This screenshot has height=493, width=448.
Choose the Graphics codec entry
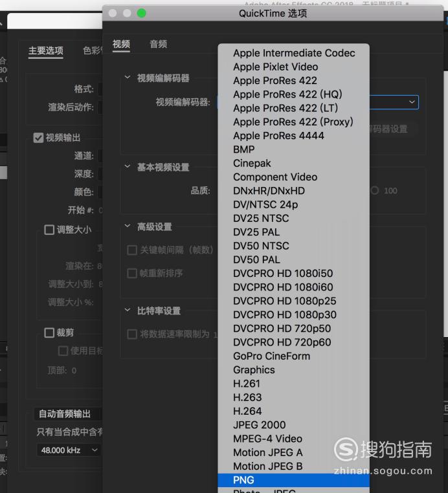point(293,370)
